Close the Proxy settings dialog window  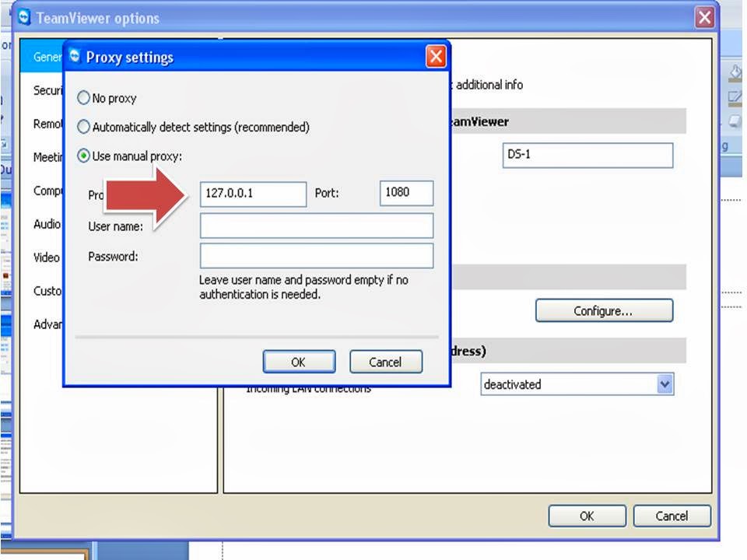pos(436,57)
